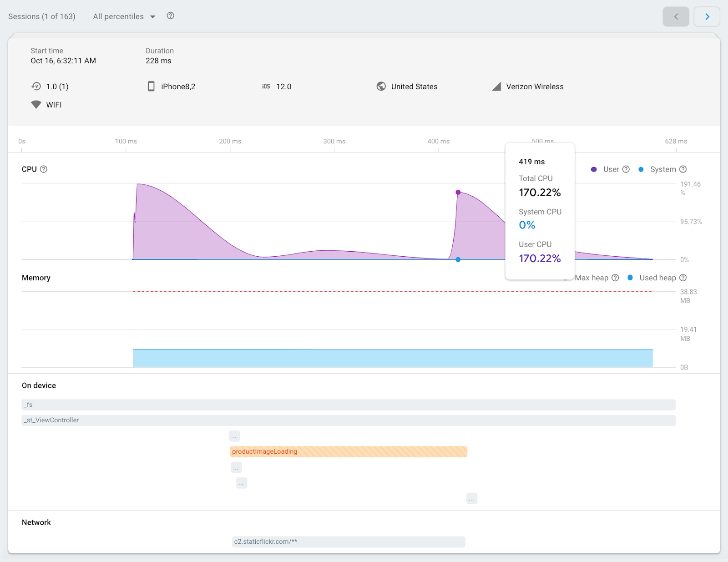The height and width of the screenshot is (562, 728).
Task: Click help icon beside System legend
Action: (683, 169)
